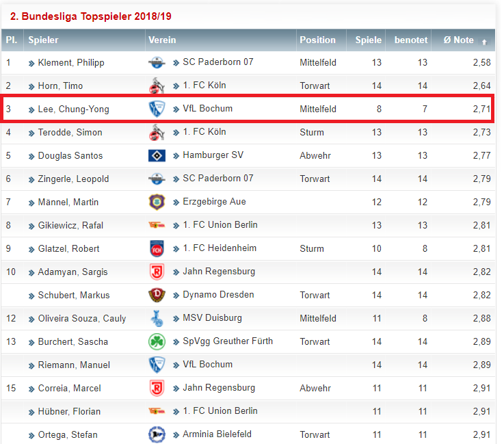Image resolution: width=504 pixels, height=444 pixels.
Task: Sort table by Verein column header
Action: coord(162,40)
